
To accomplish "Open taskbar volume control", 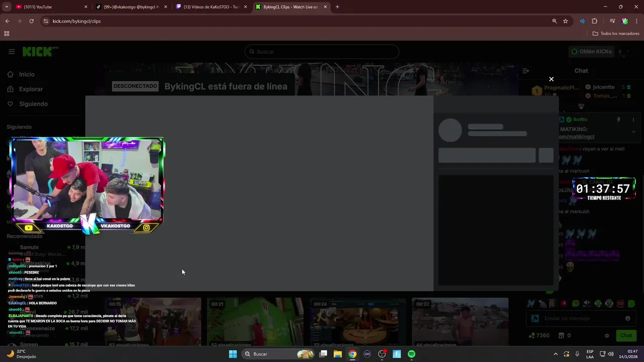I will coord(611,354).
